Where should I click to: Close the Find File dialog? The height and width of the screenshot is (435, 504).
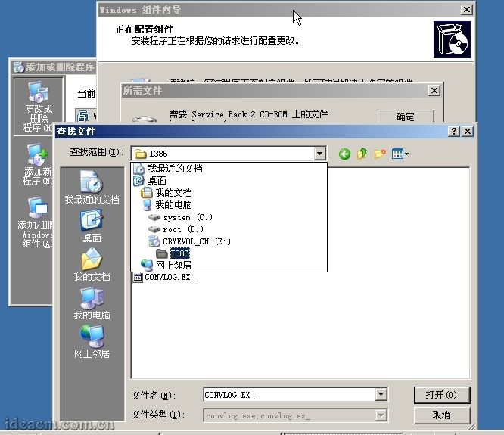(468, 131)
